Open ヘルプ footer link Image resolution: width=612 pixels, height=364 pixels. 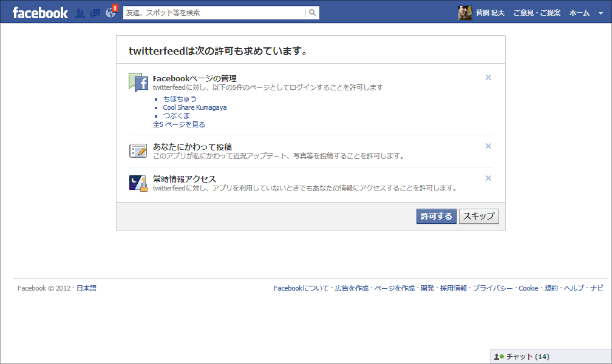[x=574, y=288]
